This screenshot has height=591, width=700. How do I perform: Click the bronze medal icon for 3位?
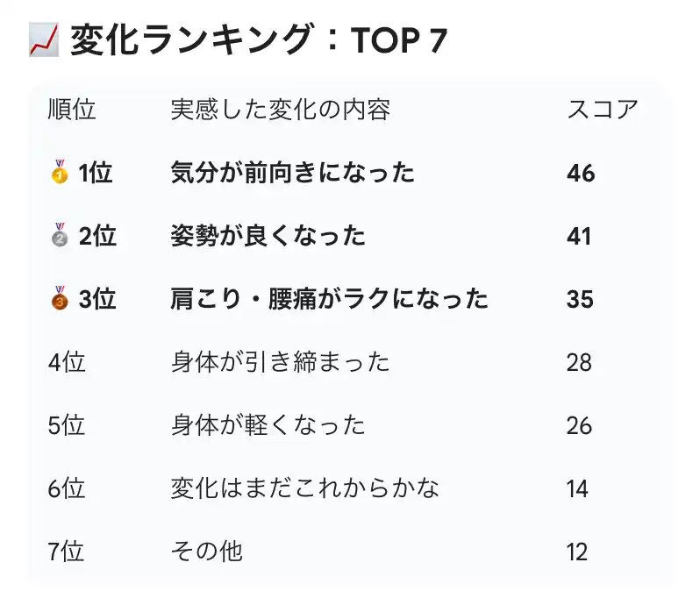(x=59, y=300)
